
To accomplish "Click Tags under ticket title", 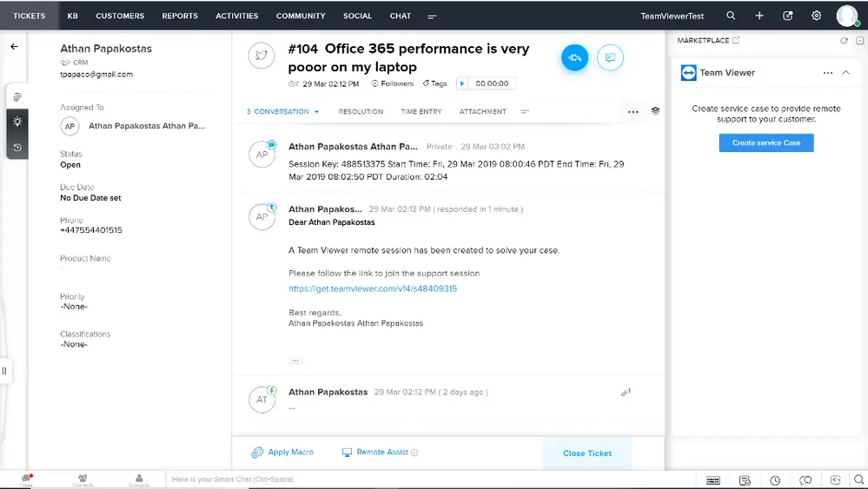I will tap(434, 83).
